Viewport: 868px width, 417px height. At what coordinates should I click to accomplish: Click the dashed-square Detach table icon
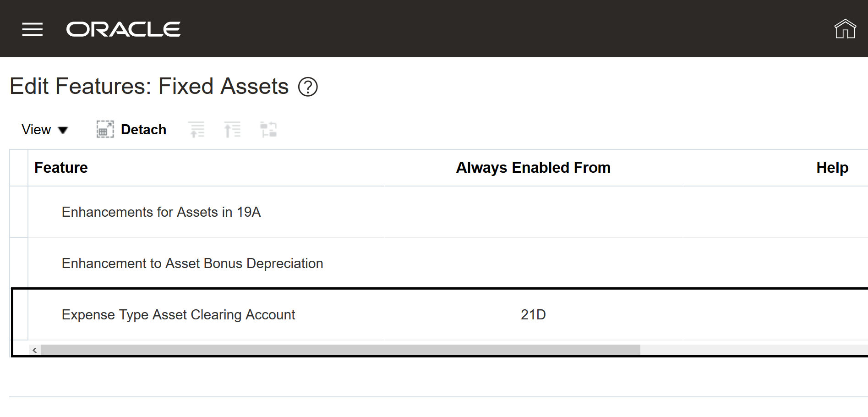pos(105,130)
